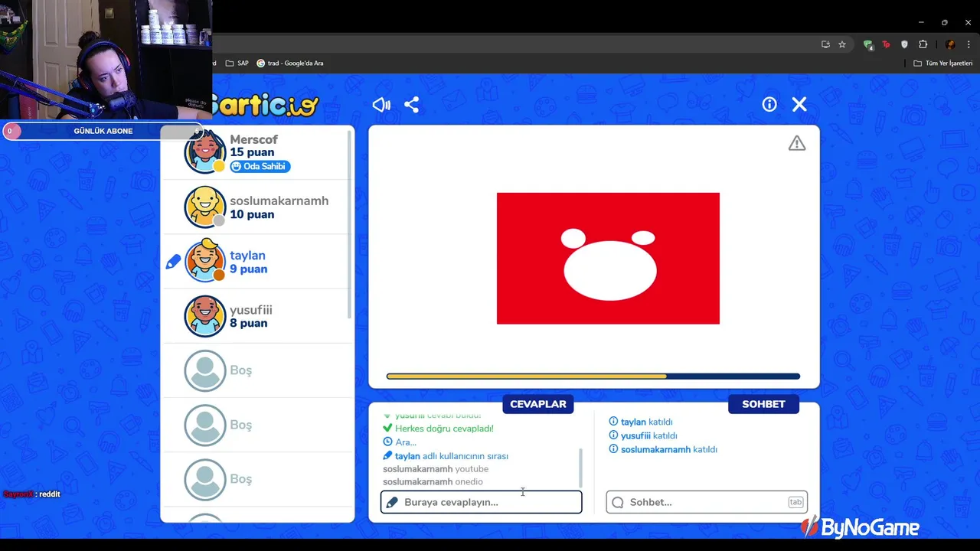Click the share room icon

click(x=412, y=105)
